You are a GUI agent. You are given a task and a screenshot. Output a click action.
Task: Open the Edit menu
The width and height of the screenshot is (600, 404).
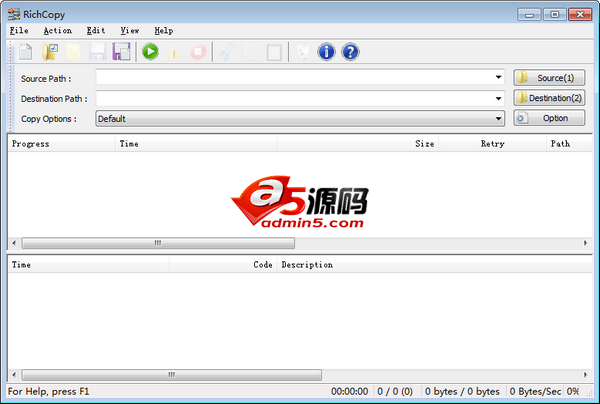96,31
